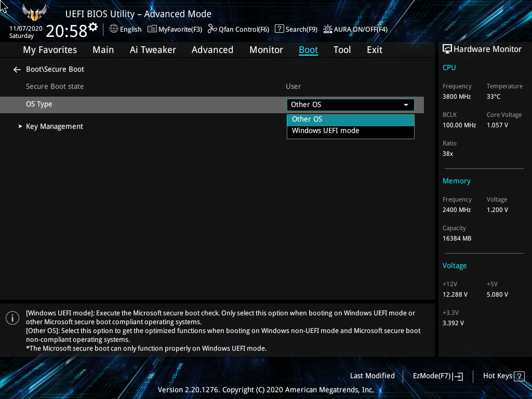Open Last Modified settings log

coord(372,376)
